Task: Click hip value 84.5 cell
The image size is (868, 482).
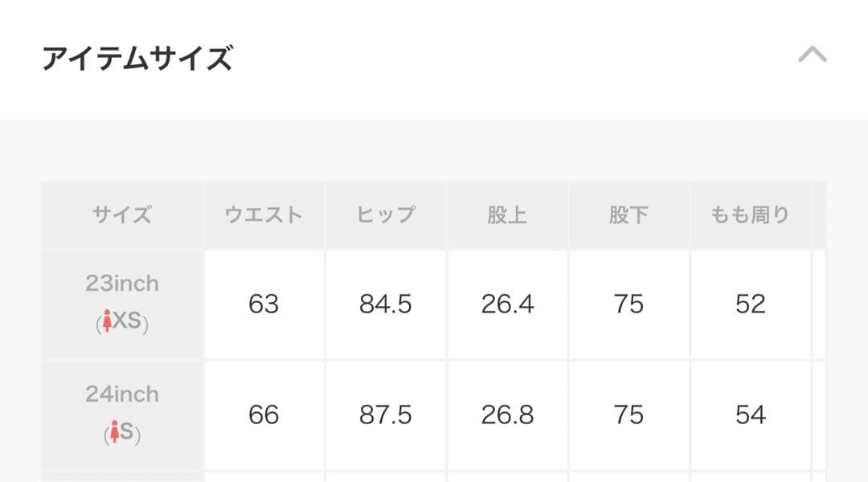Action: [x=386, y=304]
